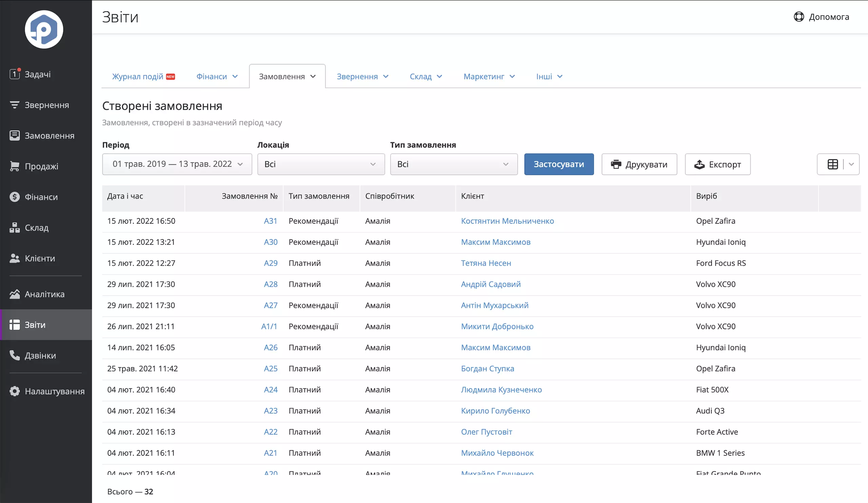Click the Експорт button
This screenshot has width=868, height=503.
(x=717, y=165)
